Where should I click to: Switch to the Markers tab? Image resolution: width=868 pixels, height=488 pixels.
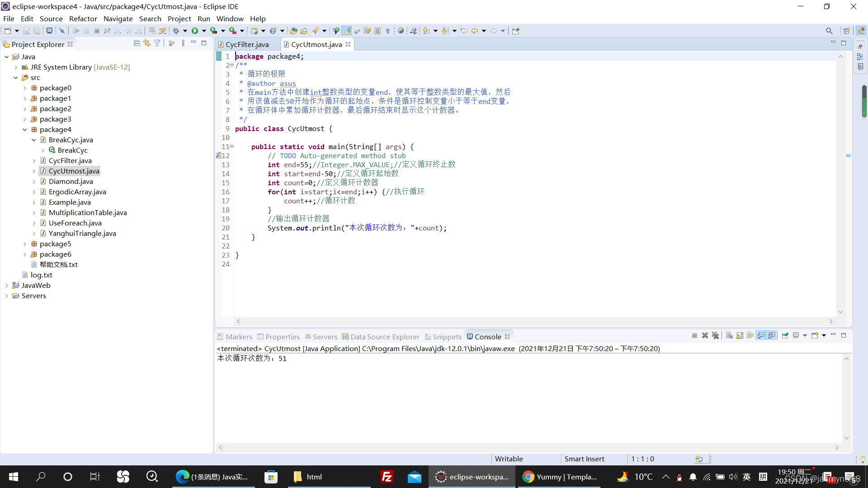[235, 337]
